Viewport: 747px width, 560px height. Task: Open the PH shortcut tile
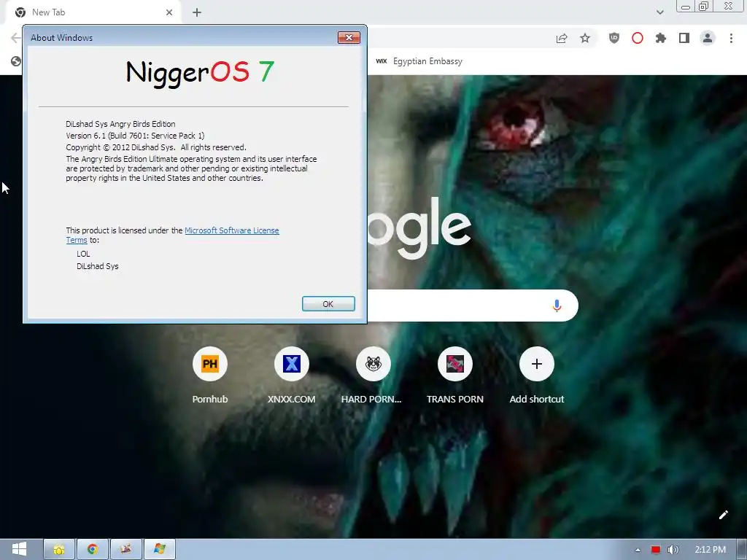click(x=210, y=376)
